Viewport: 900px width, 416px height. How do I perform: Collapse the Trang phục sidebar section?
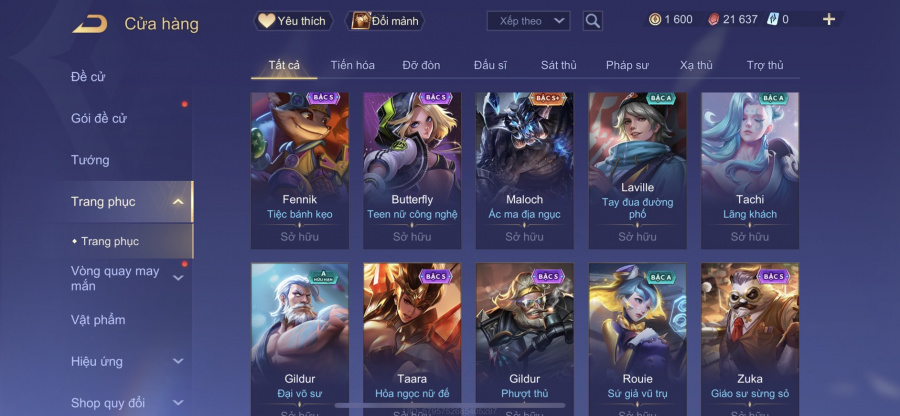(179, 202)
